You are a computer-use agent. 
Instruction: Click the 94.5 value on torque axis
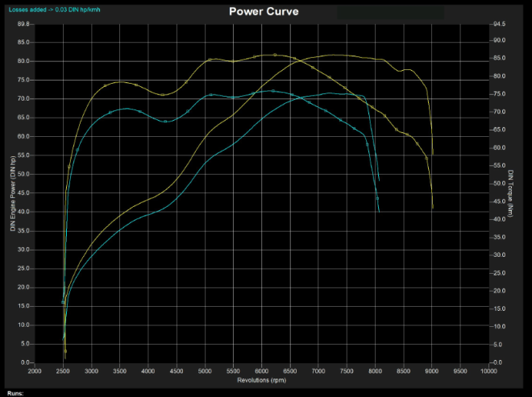(499, 24)
